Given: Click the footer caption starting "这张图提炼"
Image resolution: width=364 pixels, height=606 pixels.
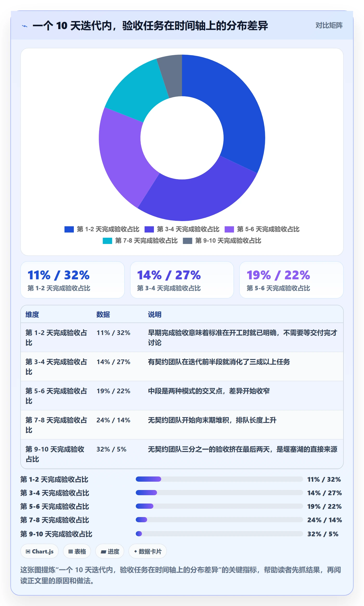Looking at the screenshot, I should [x=181, y=575].
